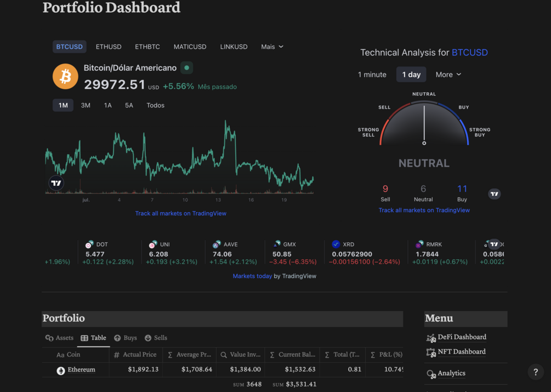Screen dimensions: 551x392
Task: Open Track all markets link under the gauge
Action: coord(424,210)
